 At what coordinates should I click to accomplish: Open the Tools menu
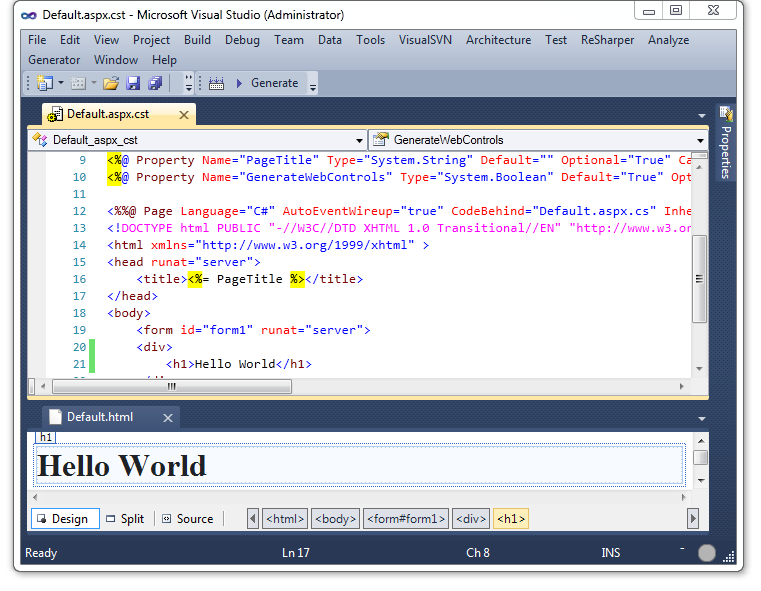pyautogui.click(x=370, y=40)
